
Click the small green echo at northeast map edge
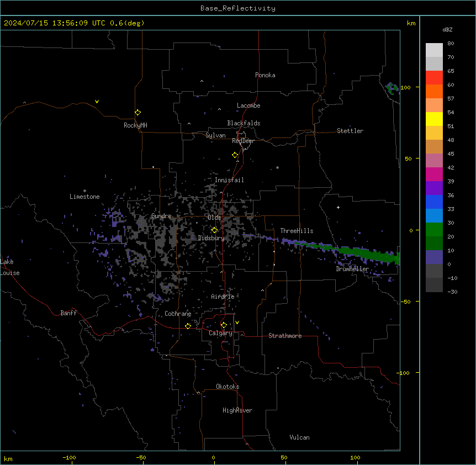(392, 88)
